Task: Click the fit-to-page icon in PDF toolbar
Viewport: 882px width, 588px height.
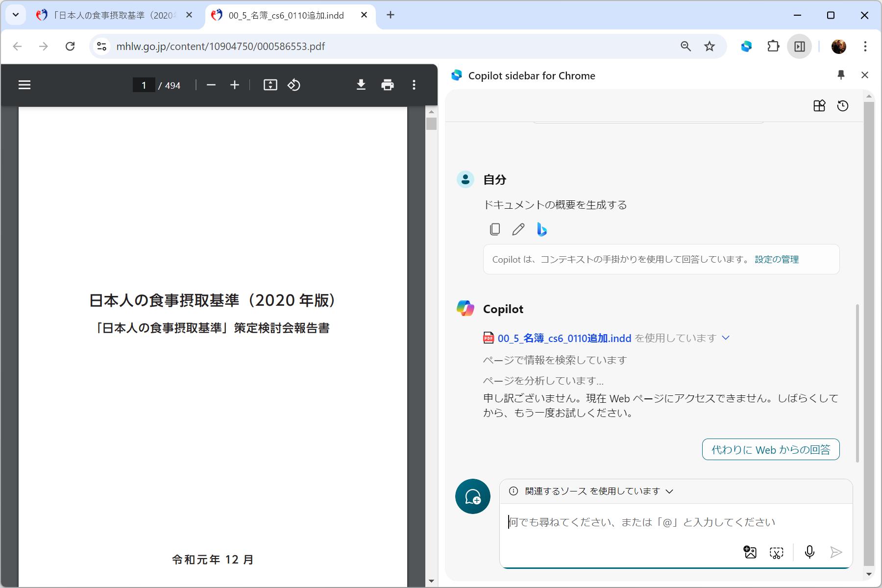Action: 270,85
